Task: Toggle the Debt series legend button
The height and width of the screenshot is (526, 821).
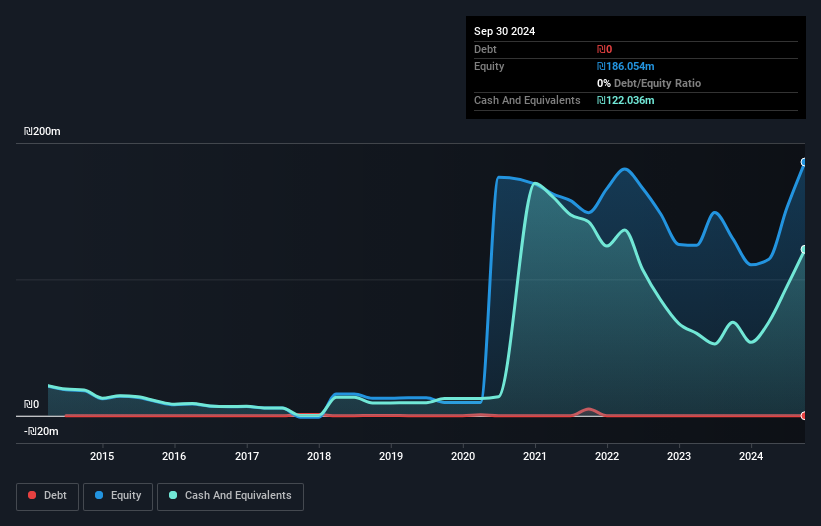Action: (47, 496)
